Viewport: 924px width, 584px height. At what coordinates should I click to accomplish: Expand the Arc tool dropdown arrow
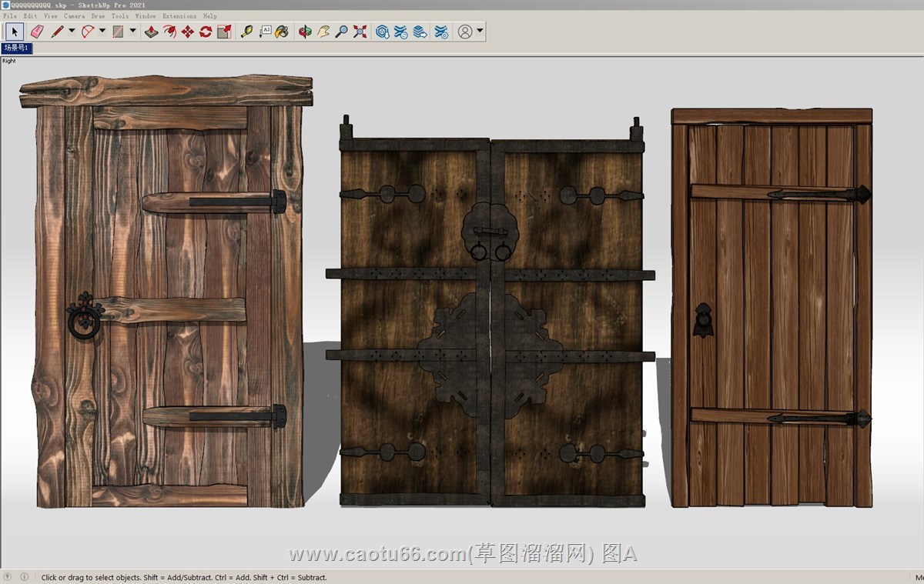[102, 32]
